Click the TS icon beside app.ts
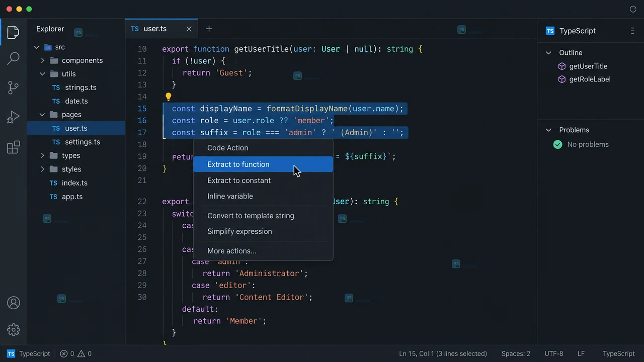This screenshot has width=644, height=362. (53, 197)
